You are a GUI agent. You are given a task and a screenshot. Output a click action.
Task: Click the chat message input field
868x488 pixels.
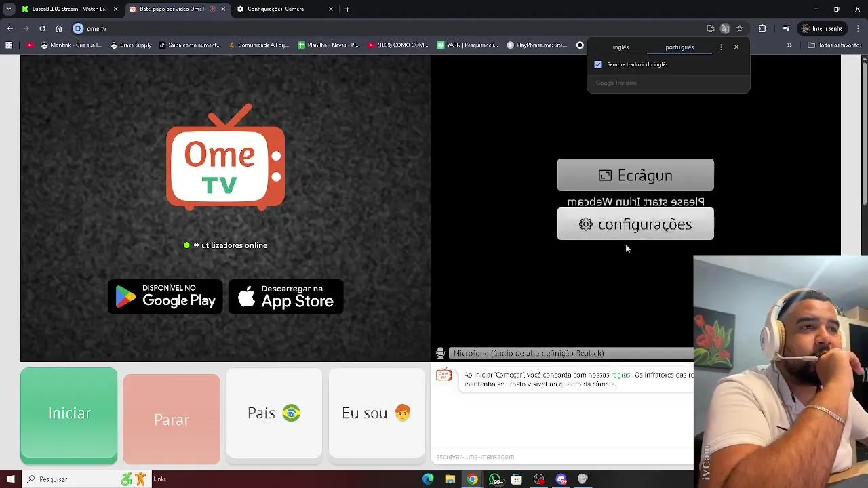tap(563, 457)
